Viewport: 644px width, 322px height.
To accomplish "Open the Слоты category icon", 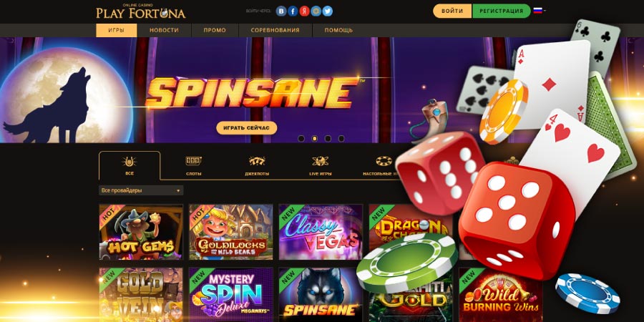I will 193,161.
